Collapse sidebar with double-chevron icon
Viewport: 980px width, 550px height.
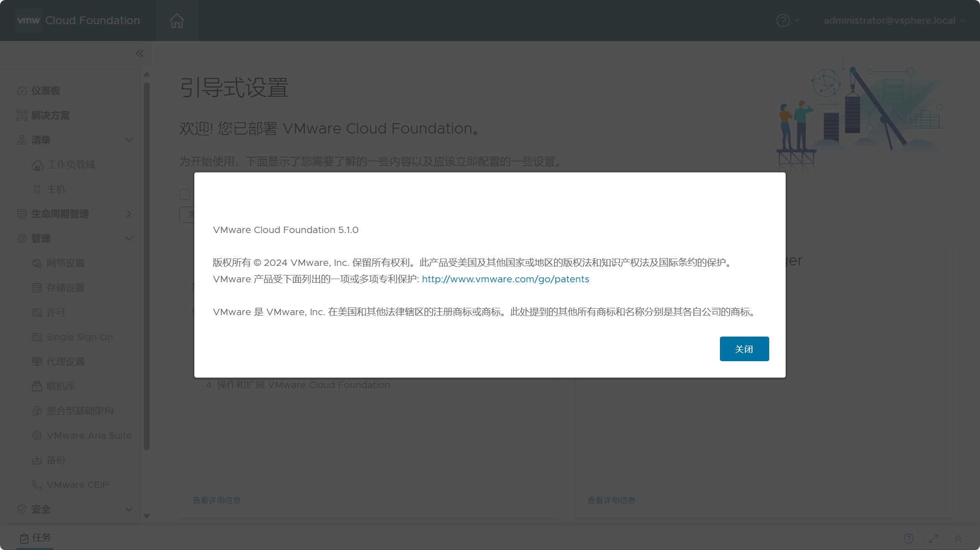(140, 53)
